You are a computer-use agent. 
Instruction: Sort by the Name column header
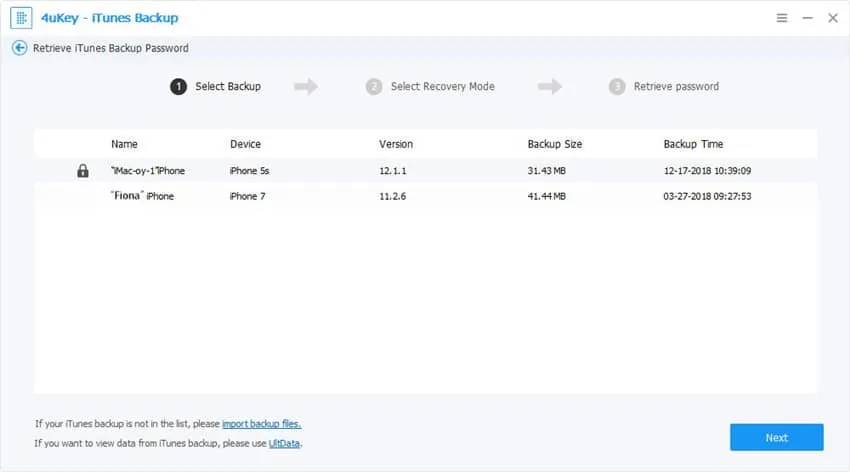coord(124,144)
